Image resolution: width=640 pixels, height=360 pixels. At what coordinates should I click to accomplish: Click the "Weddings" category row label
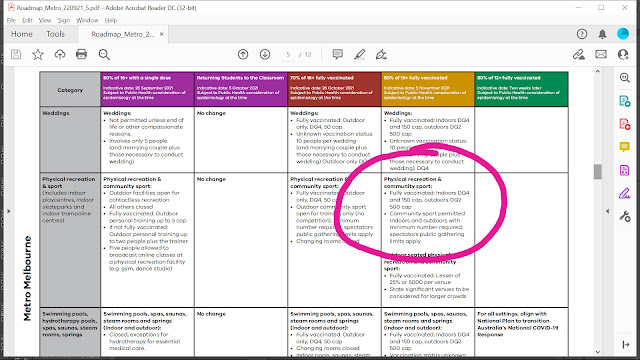tap(56, 113)
